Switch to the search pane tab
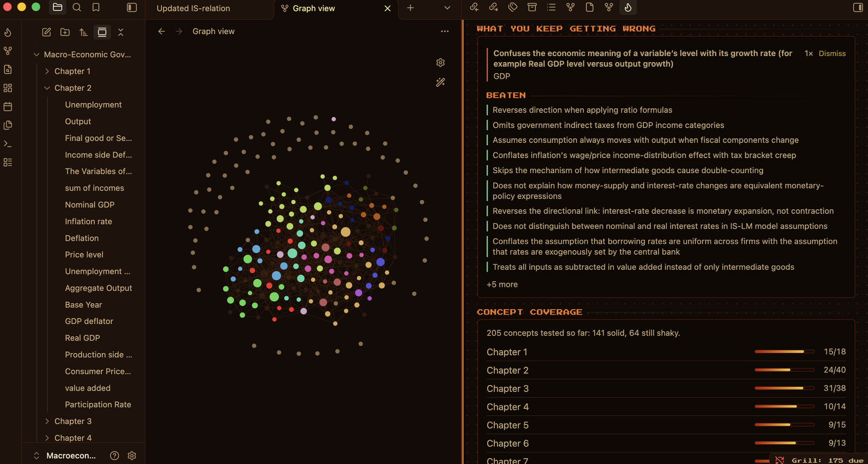Screen dimensions: 868x464 [x=77, y=7]
